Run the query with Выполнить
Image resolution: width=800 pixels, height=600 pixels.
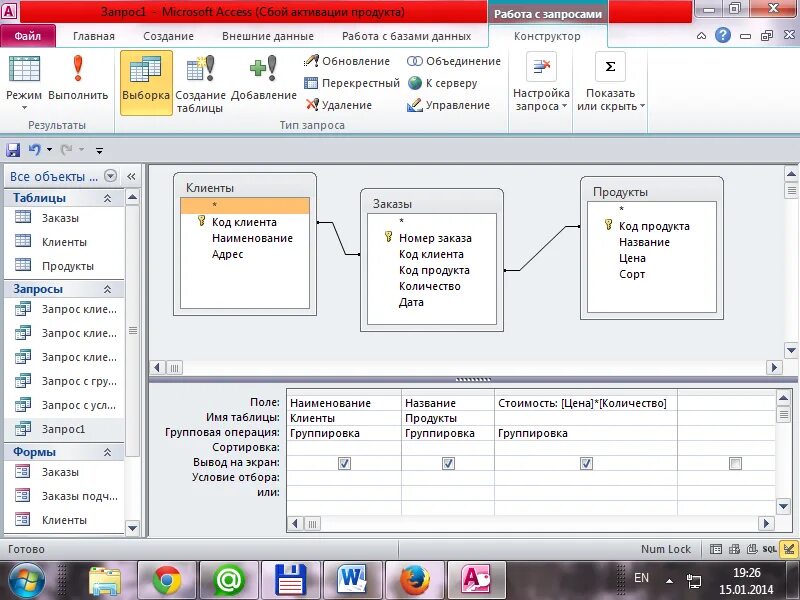[x=78, y=78]
